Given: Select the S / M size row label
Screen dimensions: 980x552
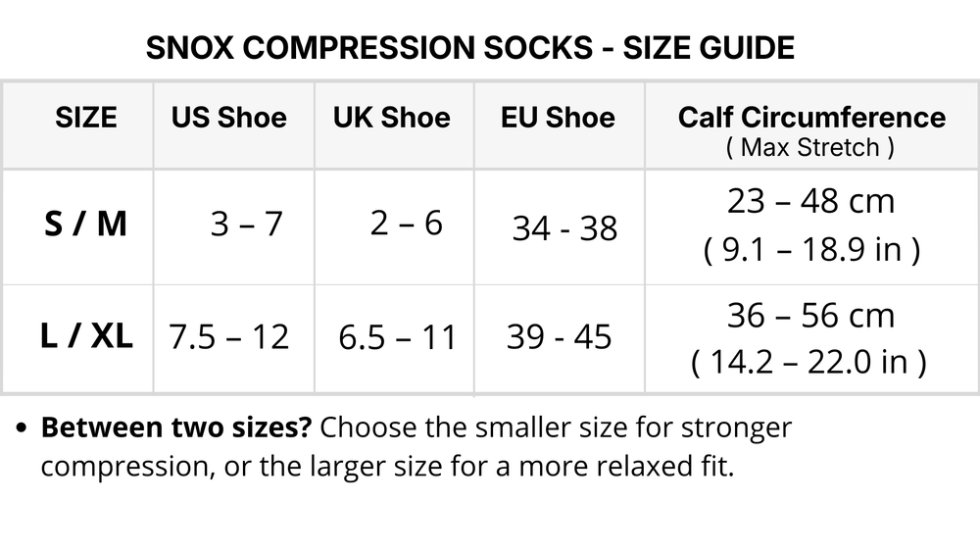Looking at the screenshot, I should 86,225.
